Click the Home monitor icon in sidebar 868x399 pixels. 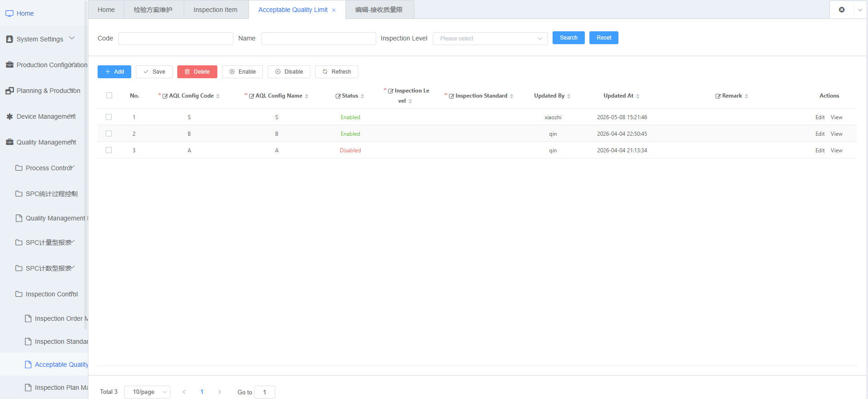[x=9, y=13]
